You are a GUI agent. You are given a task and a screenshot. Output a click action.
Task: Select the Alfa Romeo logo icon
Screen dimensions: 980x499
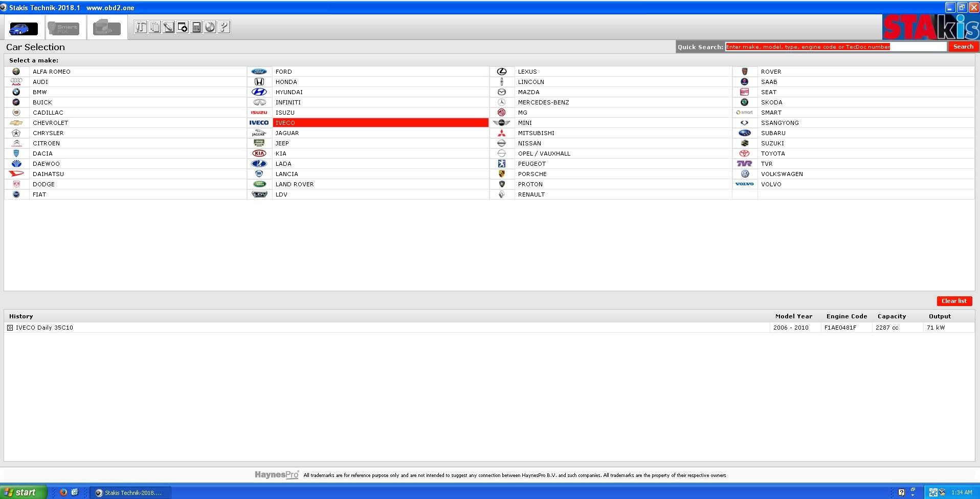pos(16,72)
